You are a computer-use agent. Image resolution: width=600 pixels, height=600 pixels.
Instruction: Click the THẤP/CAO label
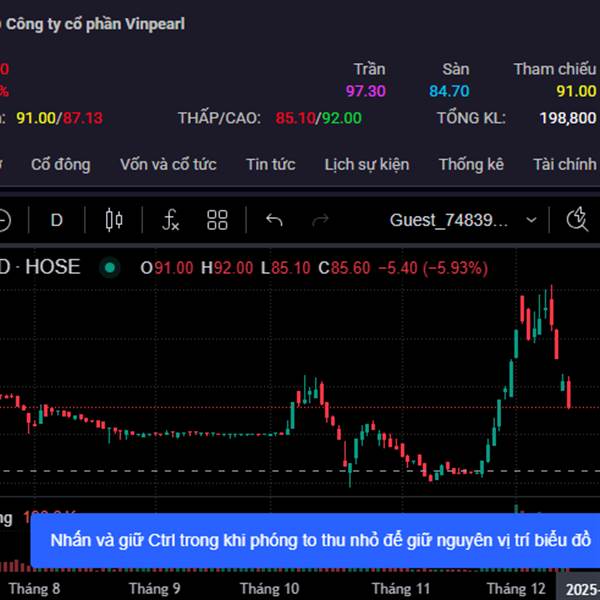pyautogui.click(x=220, y=118)
